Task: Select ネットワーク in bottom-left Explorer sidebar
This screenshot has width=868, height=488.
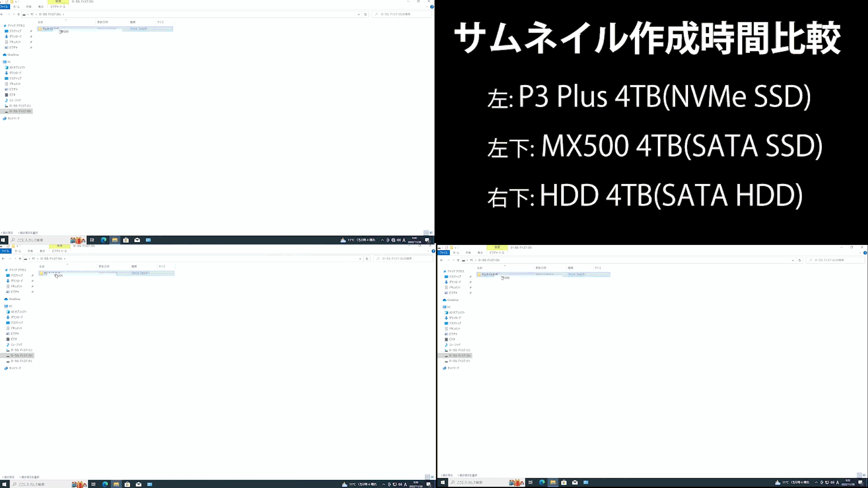Action: click(x=13, y=368)
